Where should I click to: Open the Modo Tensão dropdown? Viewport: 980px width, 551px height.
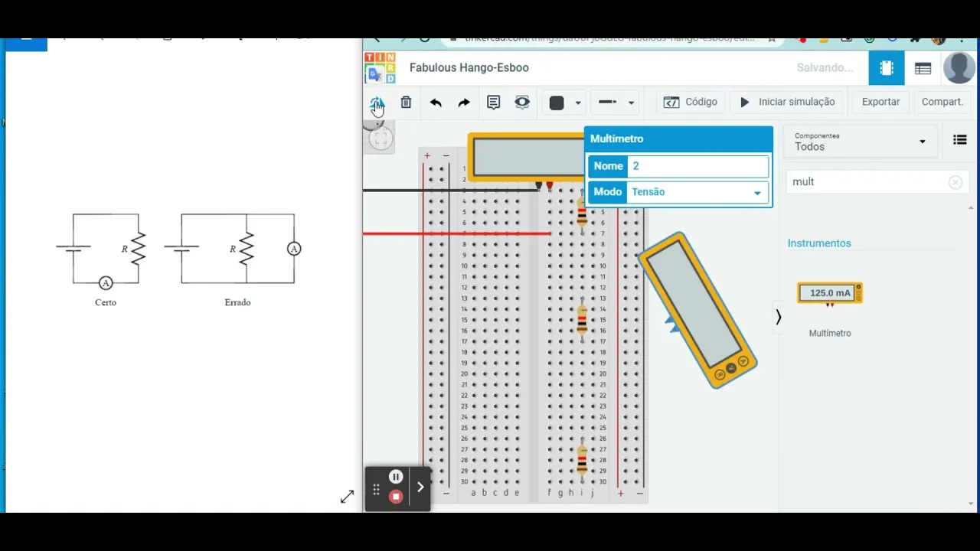click(697, 192)
